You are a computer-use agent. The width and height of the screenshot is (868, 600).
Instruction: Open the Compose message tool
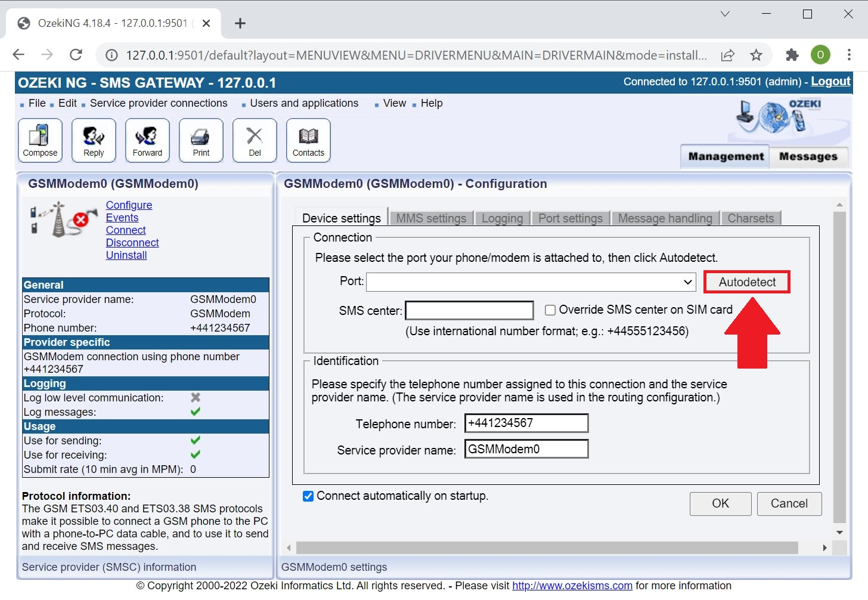[x=40, y=140]
